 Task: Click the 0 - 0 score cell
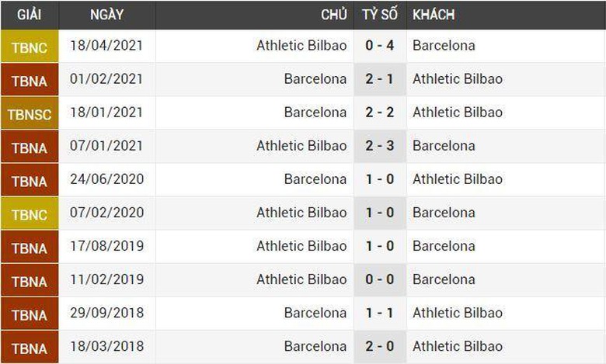coord(379,279)
